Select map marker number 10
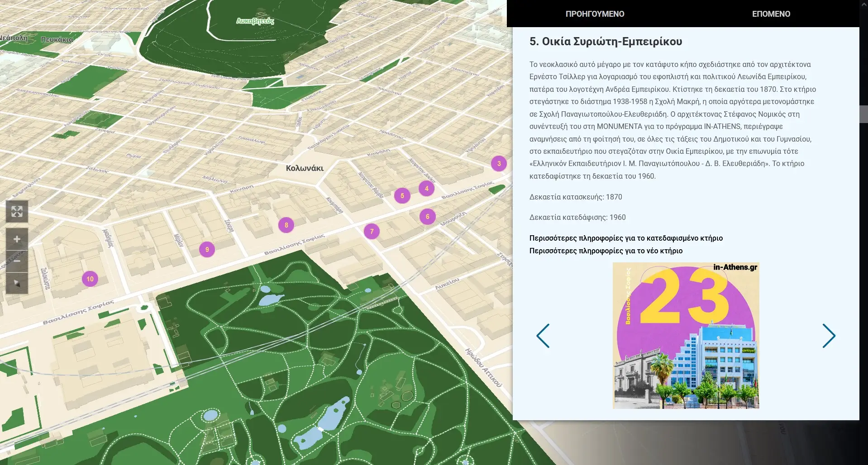868x465 pixels. [90, 279]
